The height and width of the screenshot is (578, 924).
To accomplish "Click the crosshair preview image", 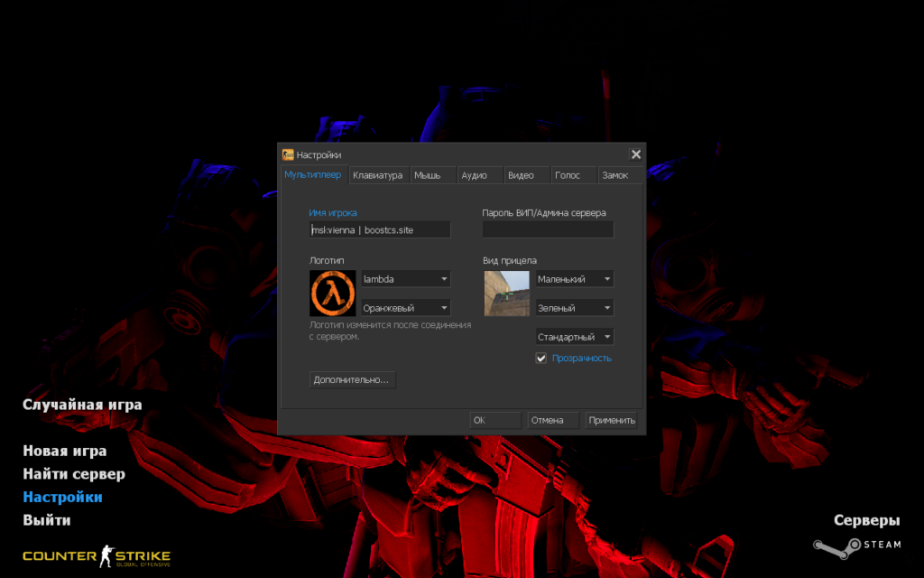I will tap(507, 294).
